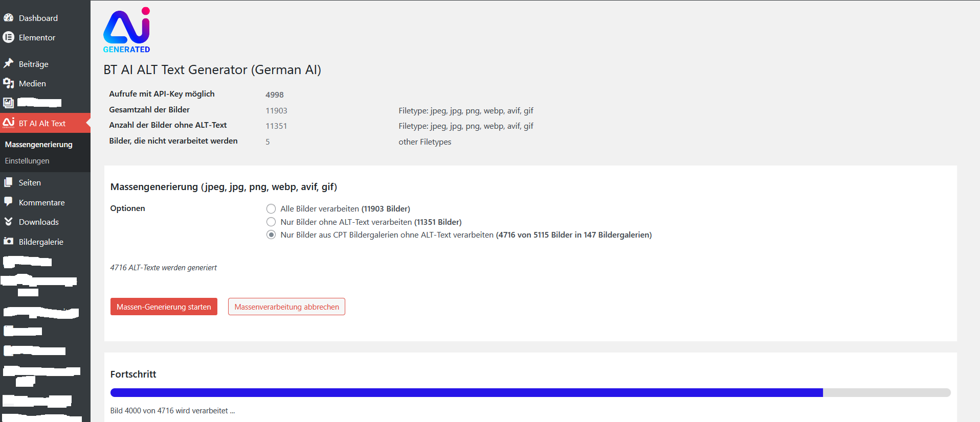This screenshot has height=422, width=980.
Task: Click the Beiträge pushpin icon
Action: (x=8, y=63)
